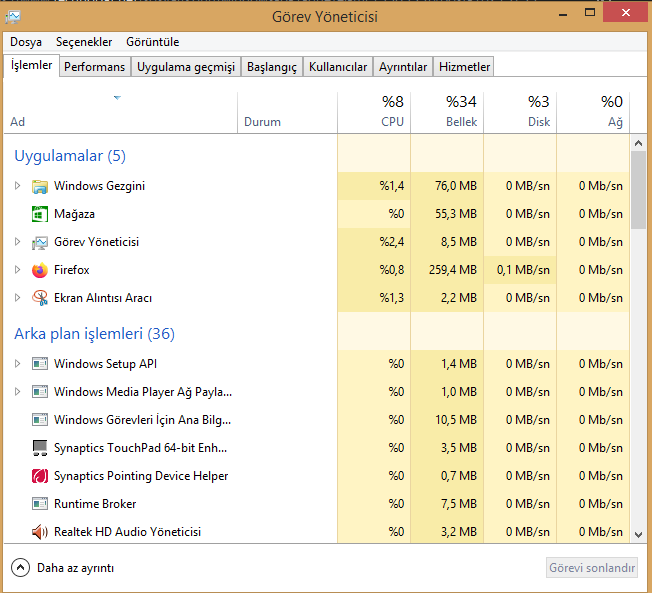This screenshot has width=652, height=593.
Task: Sort by the Ad column header
Action: point(121,113)
